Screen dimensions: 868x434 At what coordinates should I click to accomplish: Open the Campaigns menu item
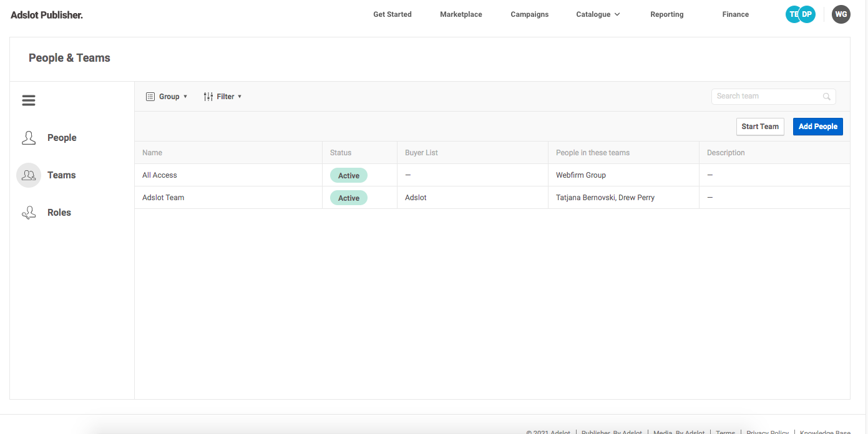529,14
